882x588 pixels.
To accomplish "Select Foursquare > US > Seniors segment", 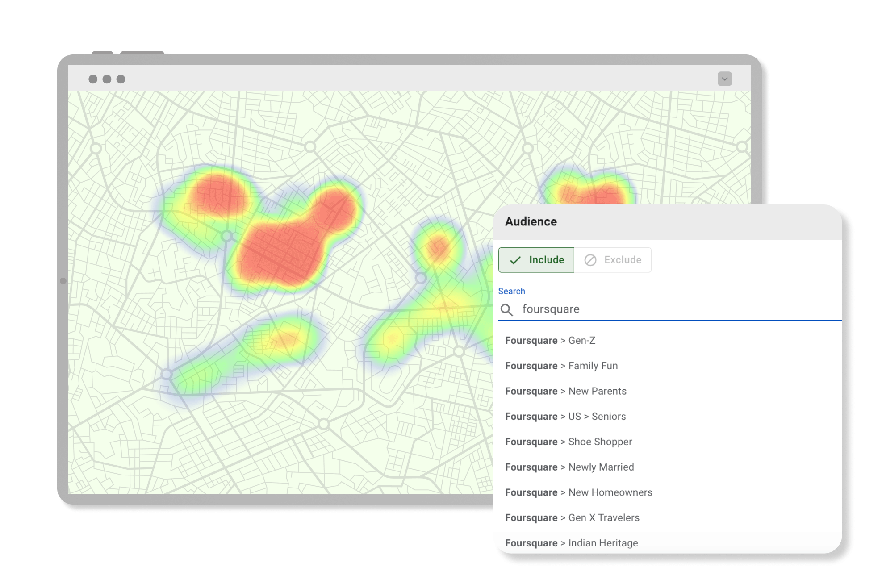I will pyautogui.click(x=565, y=417).
